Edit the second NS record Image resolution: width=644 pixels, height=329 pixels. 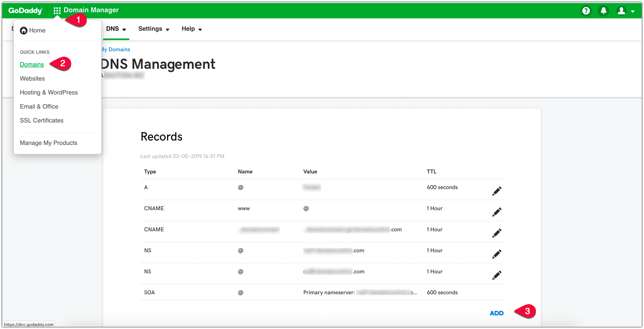[x=497, y=275]
